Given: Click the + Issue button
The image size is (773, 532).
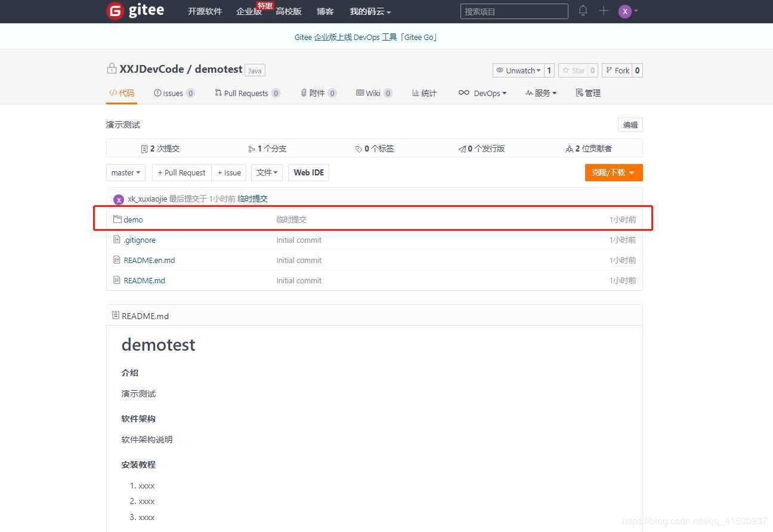Looking at the screenshot, I should coord(229,172).
